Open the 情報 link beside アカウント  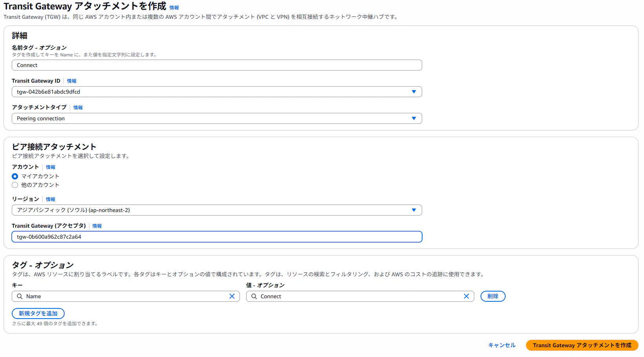coord(51,167)
